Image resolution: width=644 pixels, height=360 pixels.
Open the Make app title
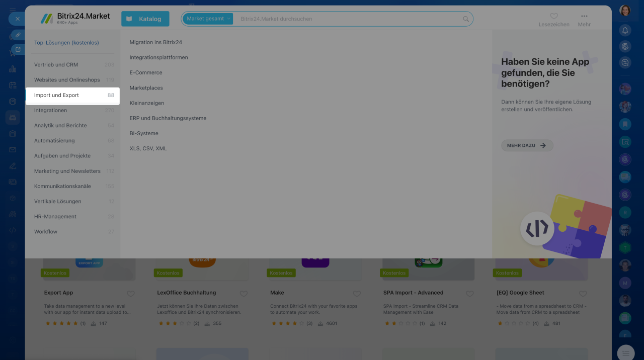(277, 293)
